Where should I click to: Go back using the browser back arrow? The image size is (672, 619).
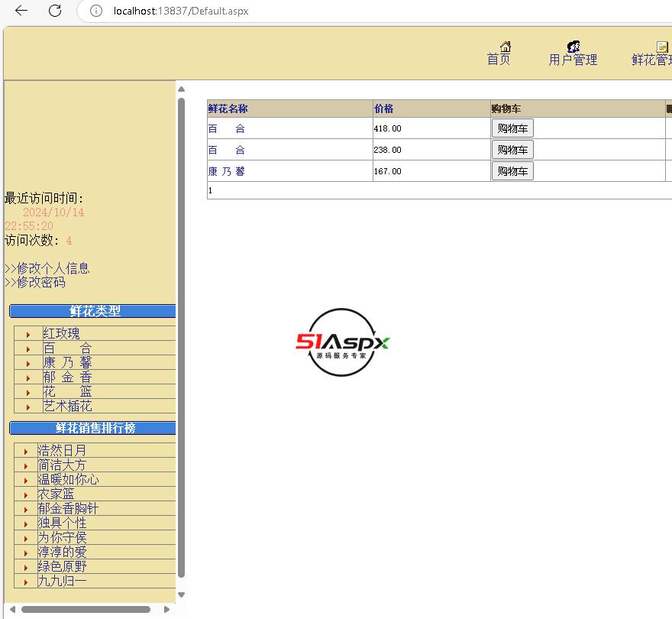(21, 11)
